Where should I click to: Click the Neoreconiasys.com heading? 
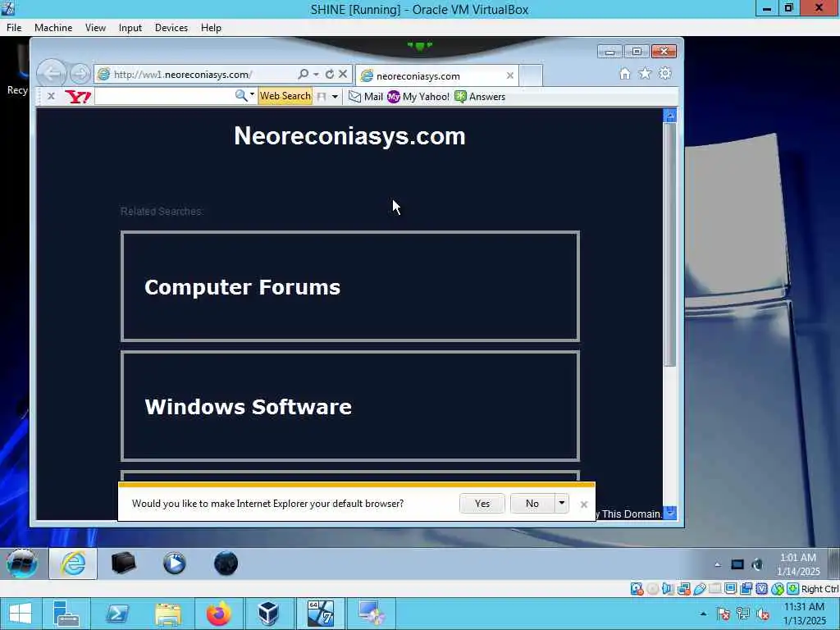pyautogui.click(x=349, y=136)
